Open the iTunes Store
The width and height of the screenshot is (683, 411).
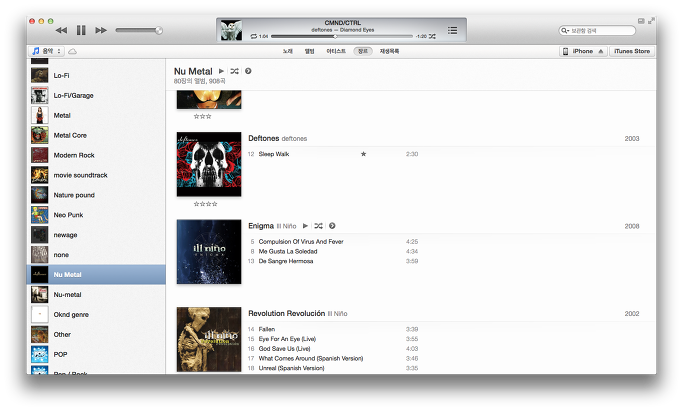pos(632,51)
